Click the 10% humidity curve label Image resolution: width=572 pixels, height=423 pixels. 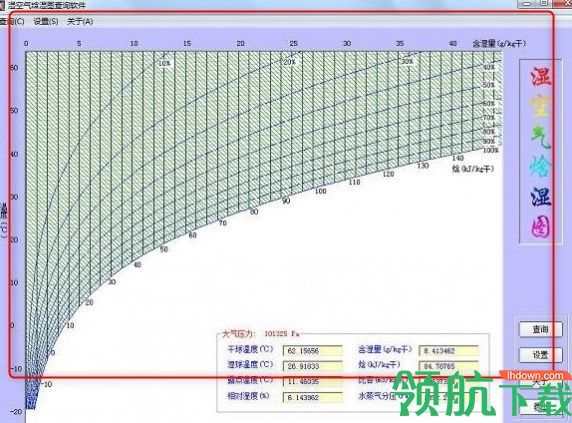click(x=165, y=63)
